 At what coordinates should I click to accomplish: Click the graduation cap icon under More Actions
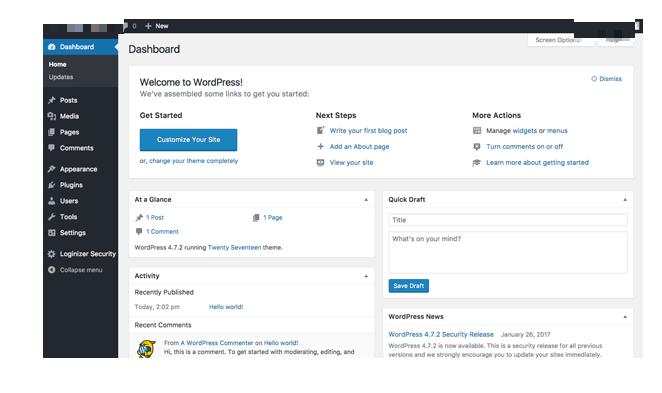point(477,163)
